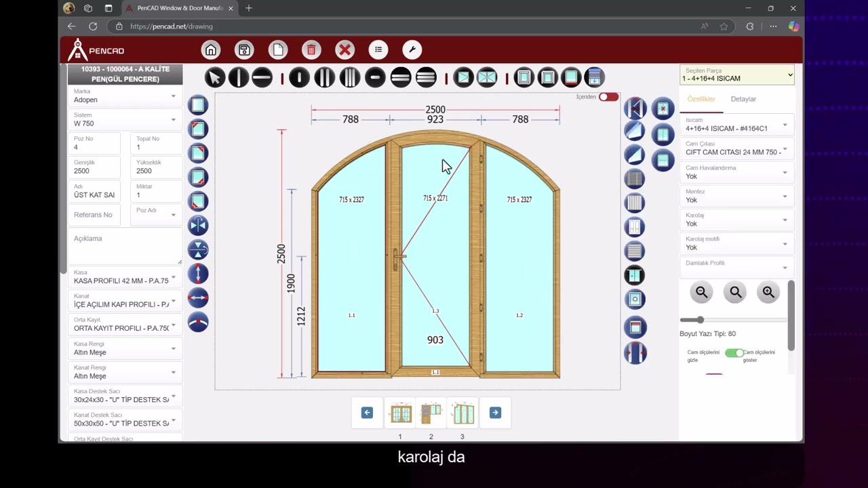Screen dimensions: 868x488
Task: Choose the door opening direction icon
Action: pyautogui.click(x=635, y=108)
